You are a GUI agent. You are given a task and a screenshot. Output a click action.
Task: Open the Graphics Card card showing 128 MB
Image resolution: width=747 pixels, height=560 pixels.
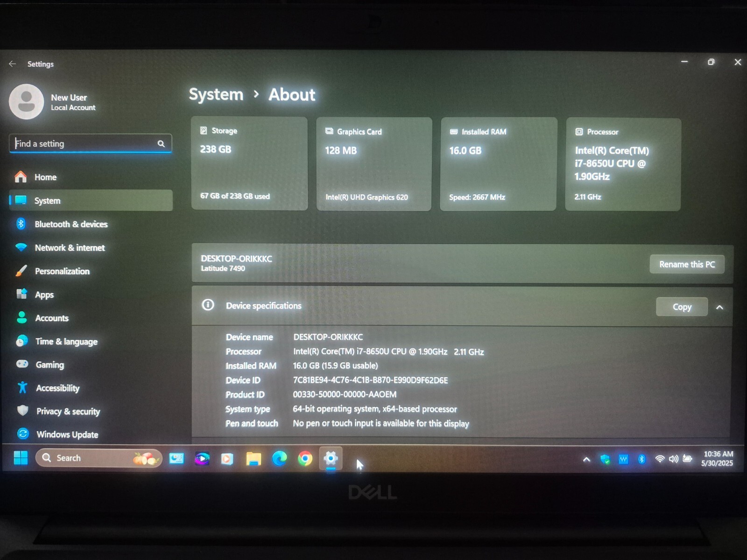(x=374, y=164)
